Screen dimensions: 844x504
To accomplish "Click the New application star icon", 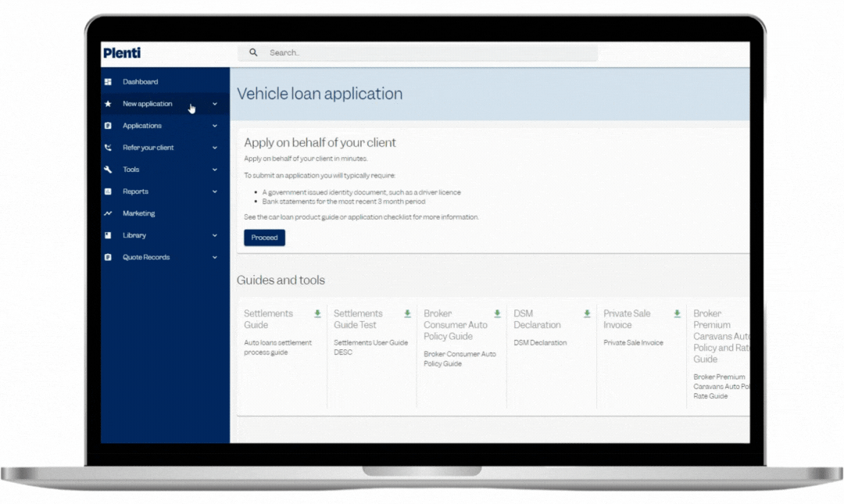I will point(108,103).
